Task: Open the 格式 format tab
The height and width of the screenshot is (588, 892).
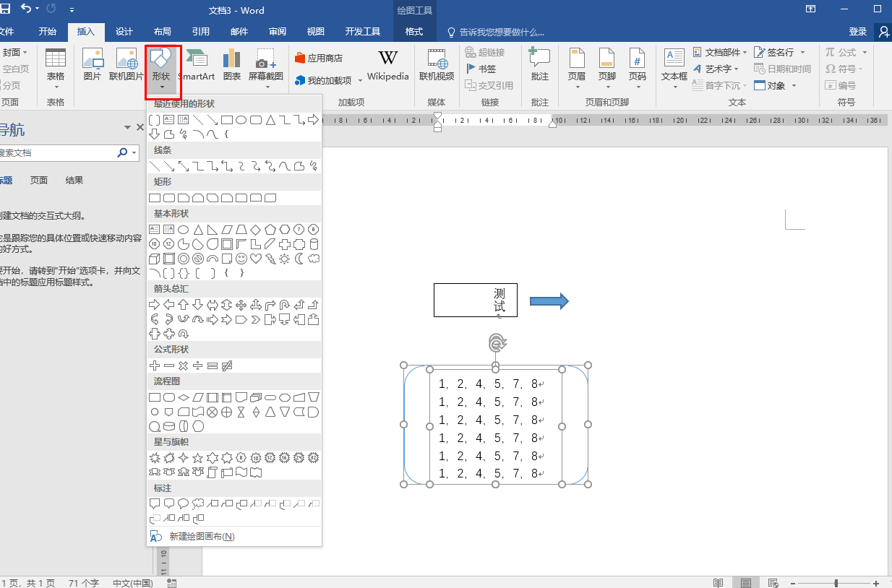Action: pyautogui.click(x=414, y=32)
